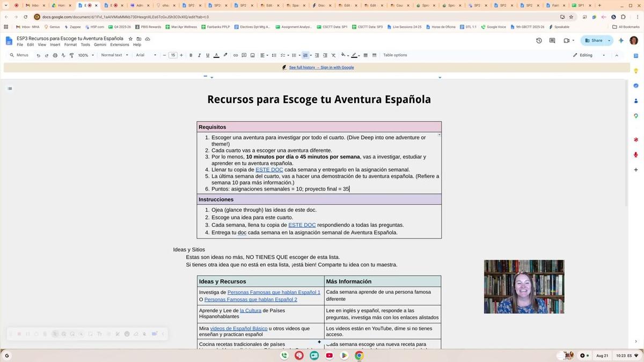Open the Tools menu
Viewport: 644px width, 362px height.
(85, 45)
